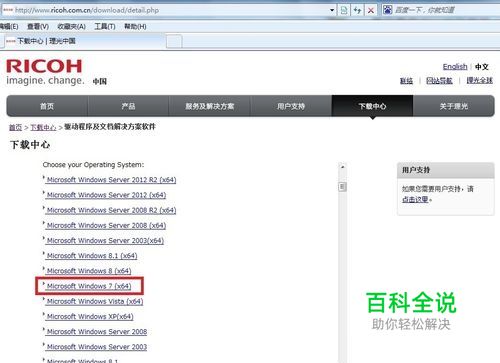Select Microsoft Windows Server 2012 R2 (x64)

click(x=111, y=180)
